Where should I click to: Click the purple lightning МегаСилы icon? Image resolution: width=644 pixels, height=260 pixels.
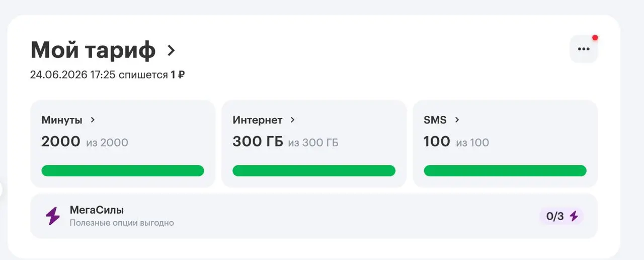pyautogui.click(x=53, y=216)
